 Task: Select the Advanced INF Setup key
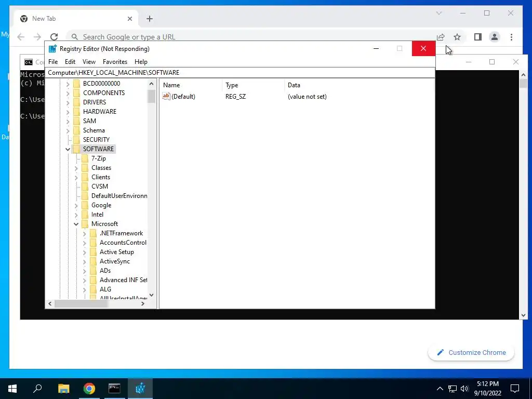123,280
